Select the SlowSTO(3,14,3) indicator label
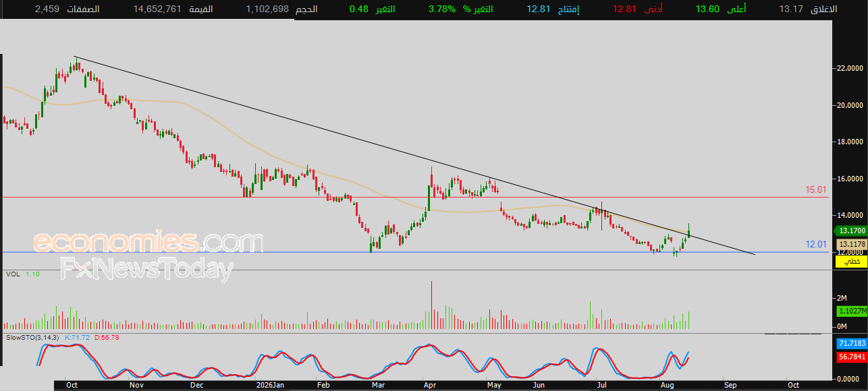This screenshot has height=391, width=868. click(x=32, y=337)
